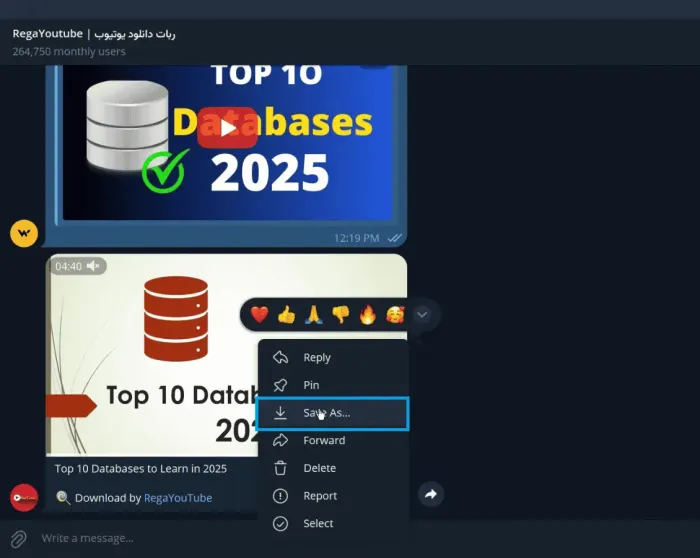Open the RegaYouTube link
The width and height of the screenshot is (700, 558).
[178, 498]
